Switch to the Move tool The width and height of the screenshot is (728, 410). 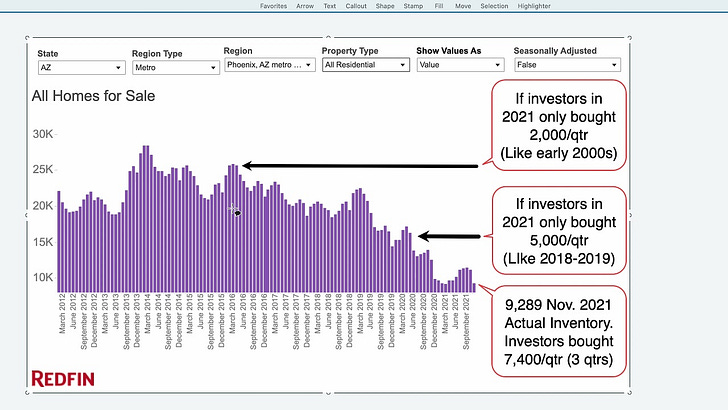pos(463,6)
